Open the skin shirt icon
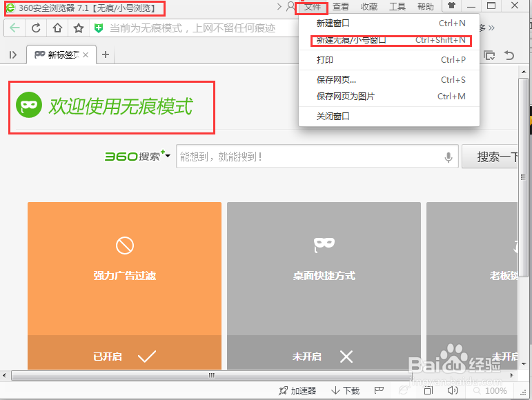Screen dimensions: 532x400 (x=451, y=6)
